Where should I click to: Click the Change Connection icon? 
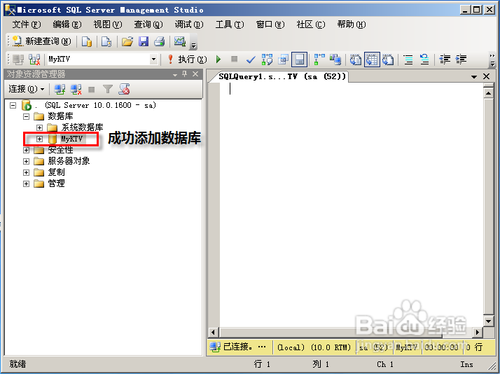pos(34,60)
